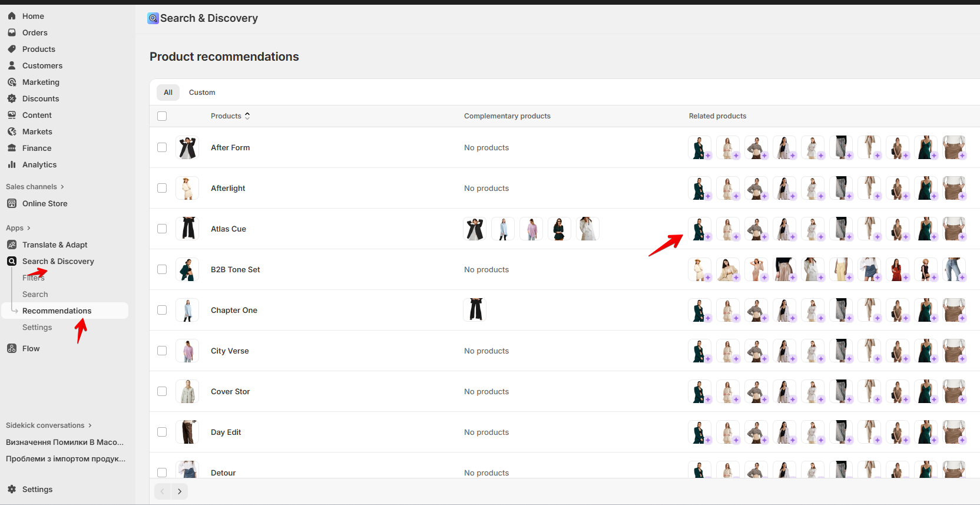Screen dimensions: 980x505
Task: Click the Search & Discovery app icon in sidebar
Action: pyautogui.click(x=12, y=261)
